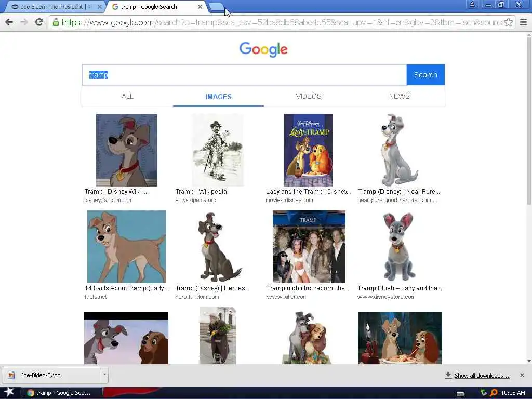Close the Joe Biden tab

(x=99, y=7)
